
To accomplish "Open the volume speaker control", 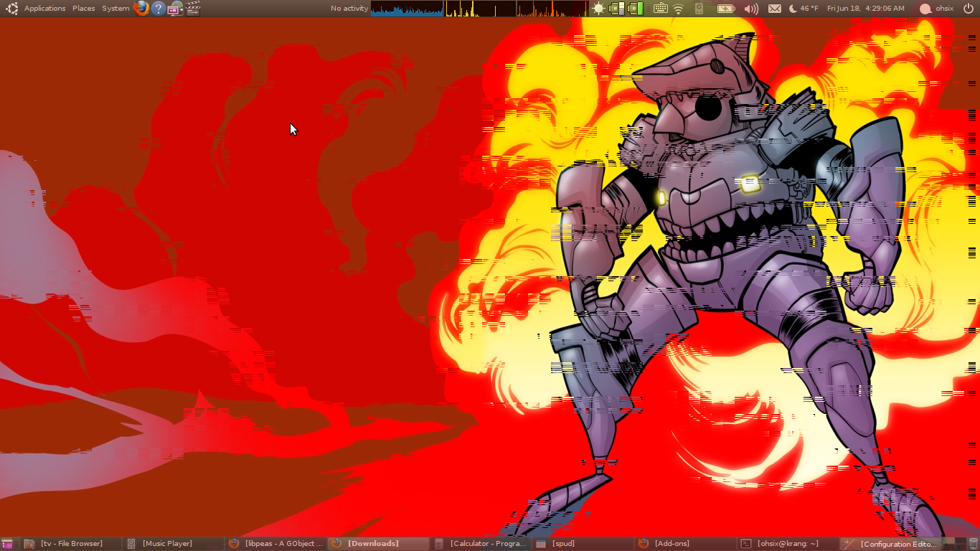I will click(751, 9).
